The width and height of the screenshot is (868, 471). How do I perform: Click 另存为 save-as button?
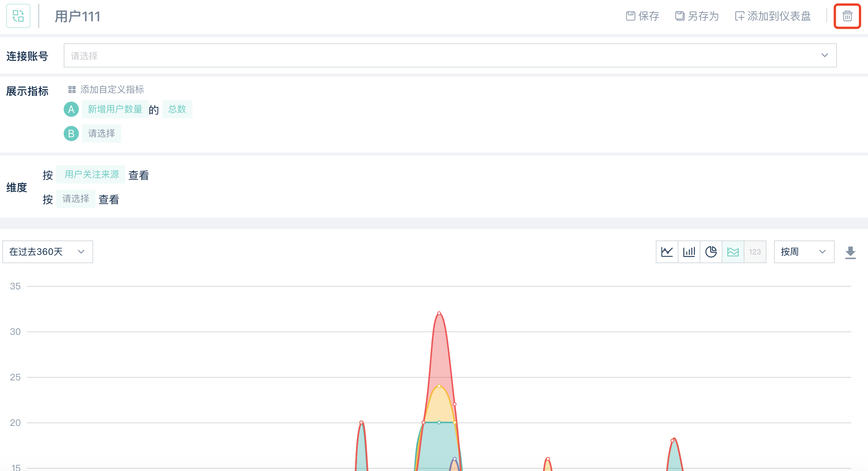(x=697, y=16)
